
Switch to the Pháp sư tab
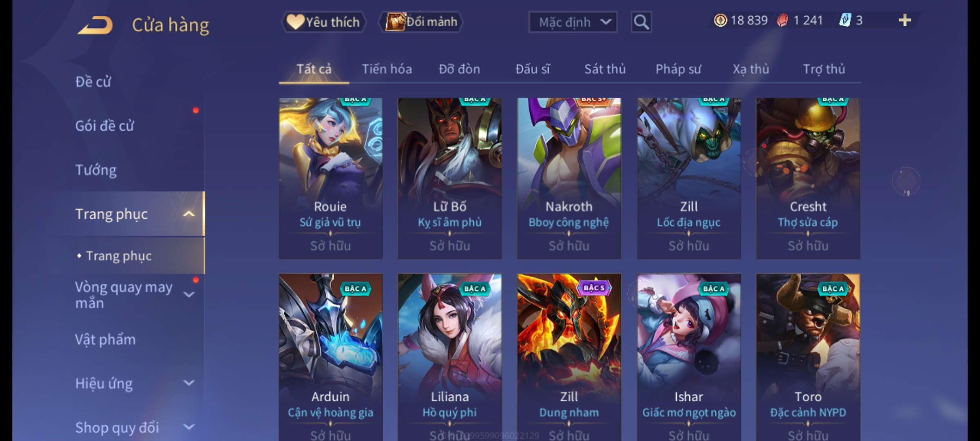click(678, 69)
